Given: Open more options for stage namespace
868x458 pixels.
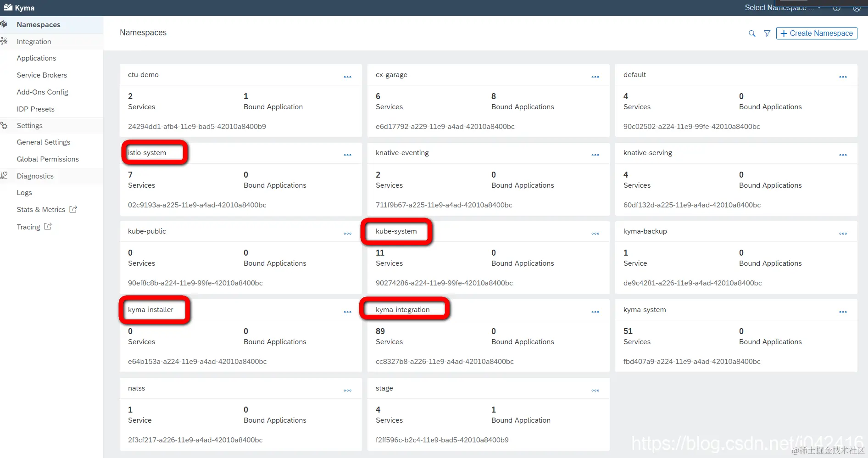Looking at the screenshot, I should pyautogui.click(x=595, y=391).
